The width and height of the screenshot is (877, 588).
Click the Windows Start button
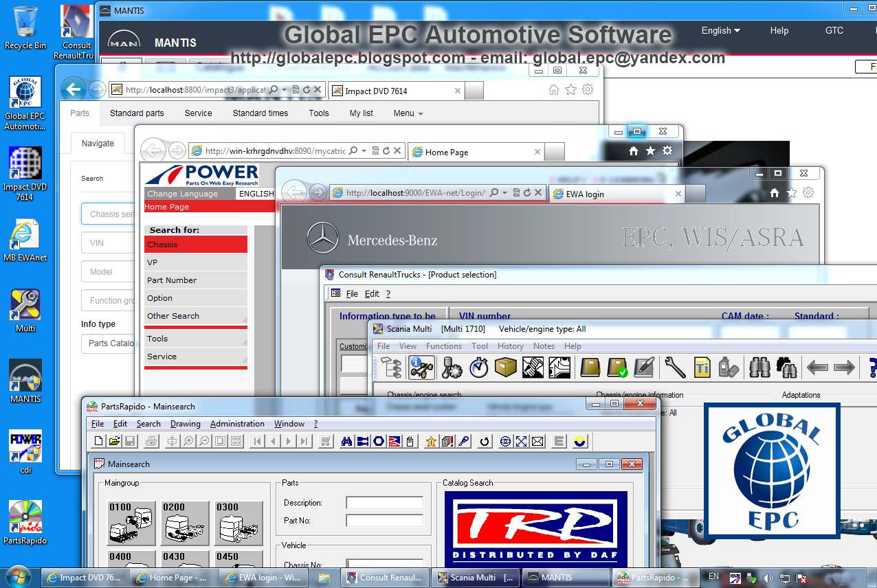click(19, 576)
